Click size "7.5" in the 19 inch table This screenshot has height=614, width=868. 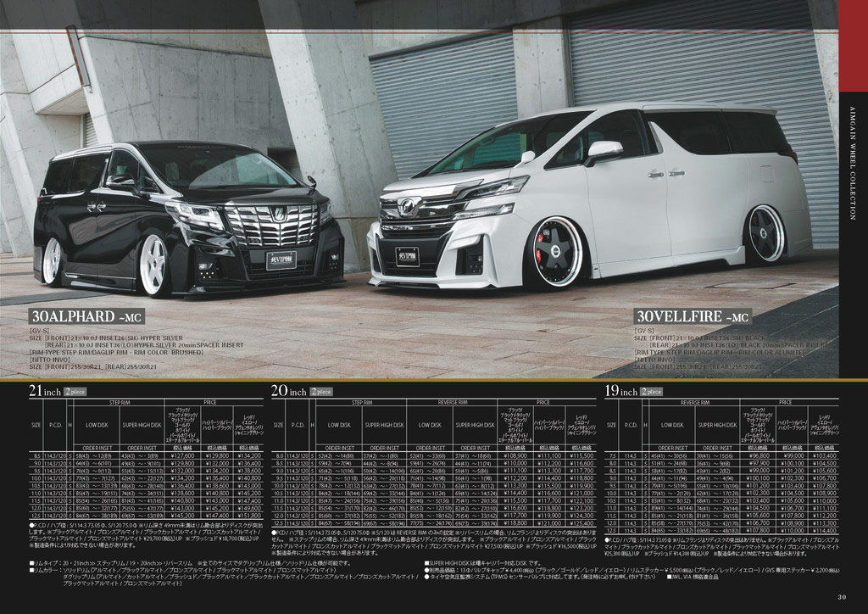click(611, 455)
